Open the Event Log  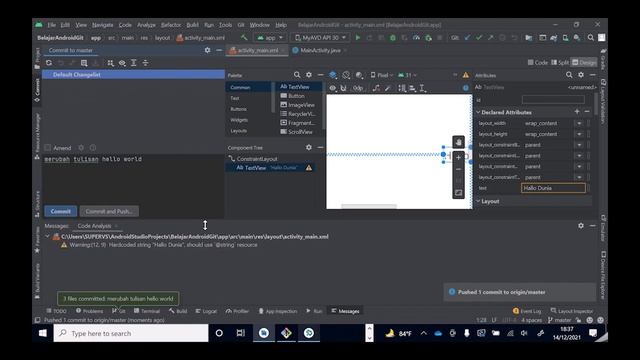(x=527, y=311)
